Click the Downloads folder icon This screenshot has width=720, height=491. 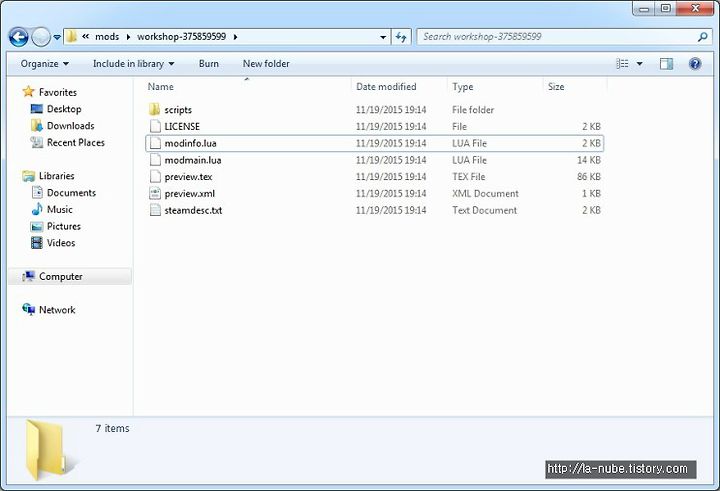pyautogui.click(x=36, y=125)
